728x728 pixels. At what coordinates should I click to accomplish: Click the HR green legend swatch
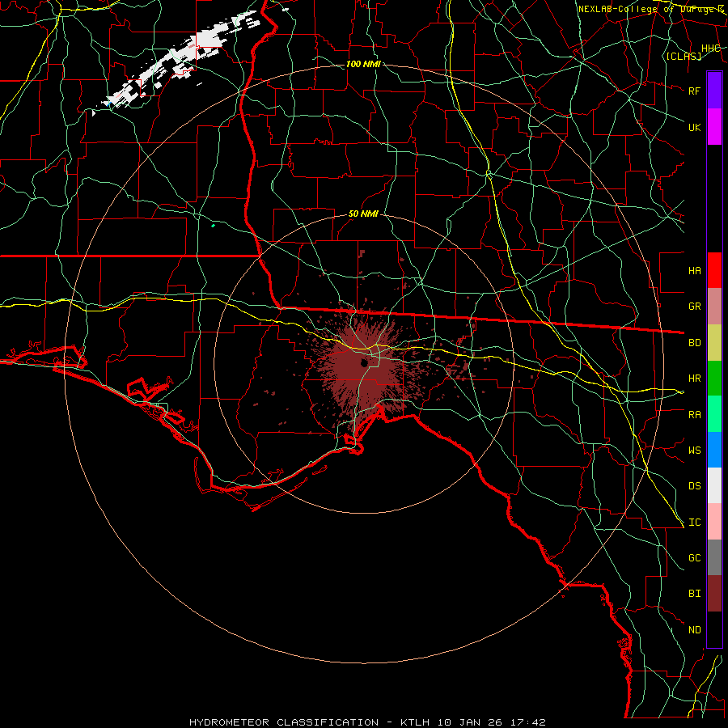[714, 379]
